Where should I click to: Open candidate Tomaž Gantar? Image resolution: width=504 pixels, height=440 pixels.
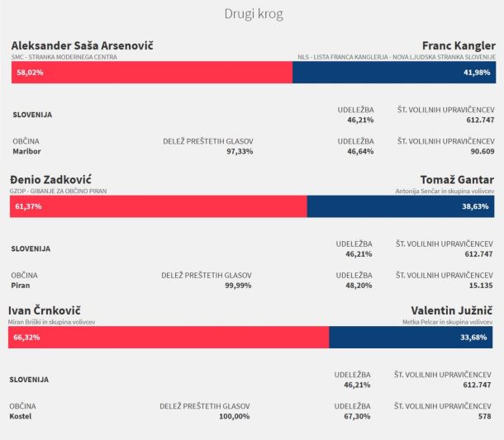pos(456,180)
